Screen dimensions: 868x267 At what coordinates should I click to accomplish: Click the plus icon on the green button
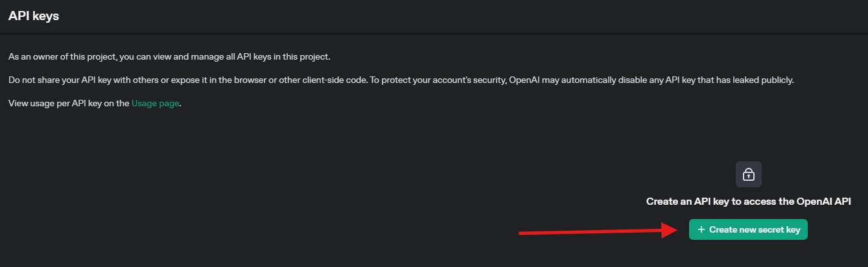(701, 229)
